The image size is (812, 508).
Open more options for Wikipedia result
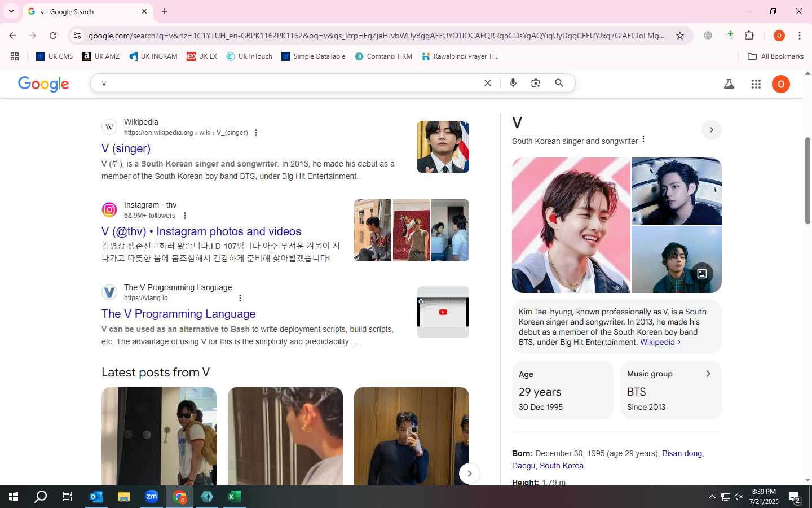tap(256, 133)
